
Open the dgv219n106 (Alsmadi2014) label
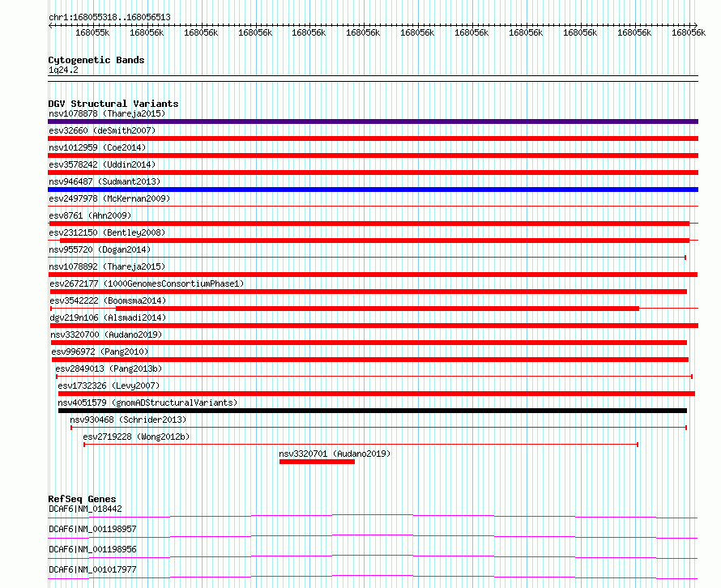(x=108, y=317)
